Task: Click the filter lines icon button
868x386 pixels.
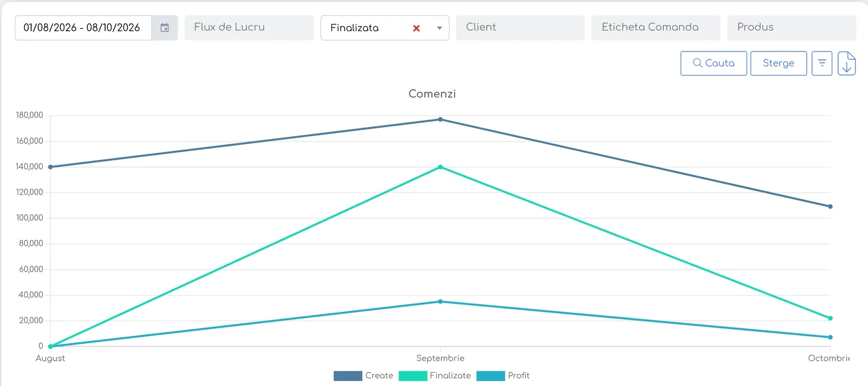Action: [821, 63]
